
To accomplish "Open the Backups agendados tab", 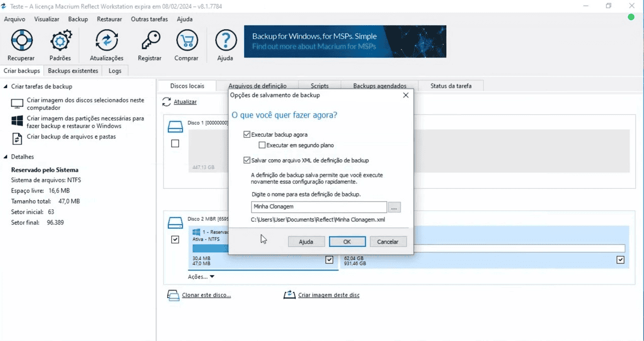I will (379, 86).
